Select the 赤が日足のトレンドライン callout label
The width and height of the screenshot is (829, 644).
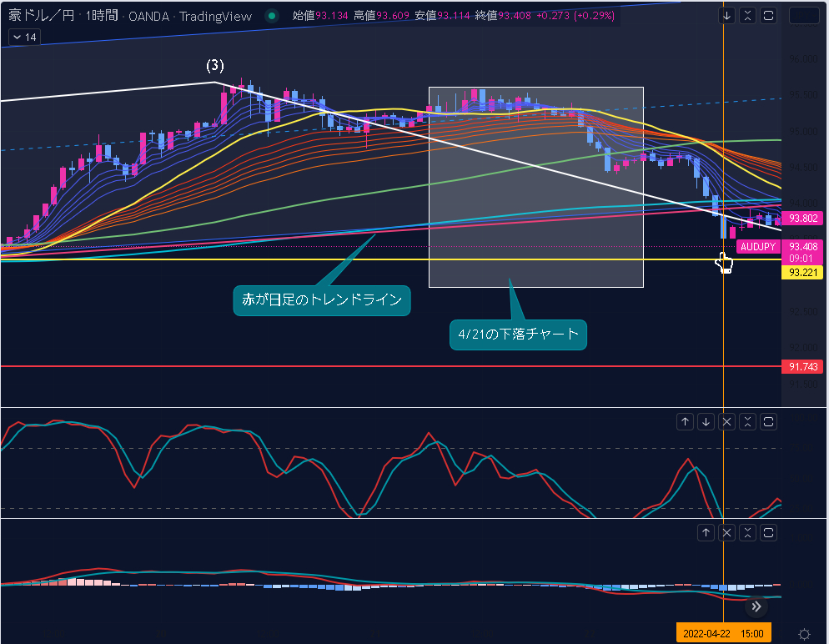pos(322,300)
